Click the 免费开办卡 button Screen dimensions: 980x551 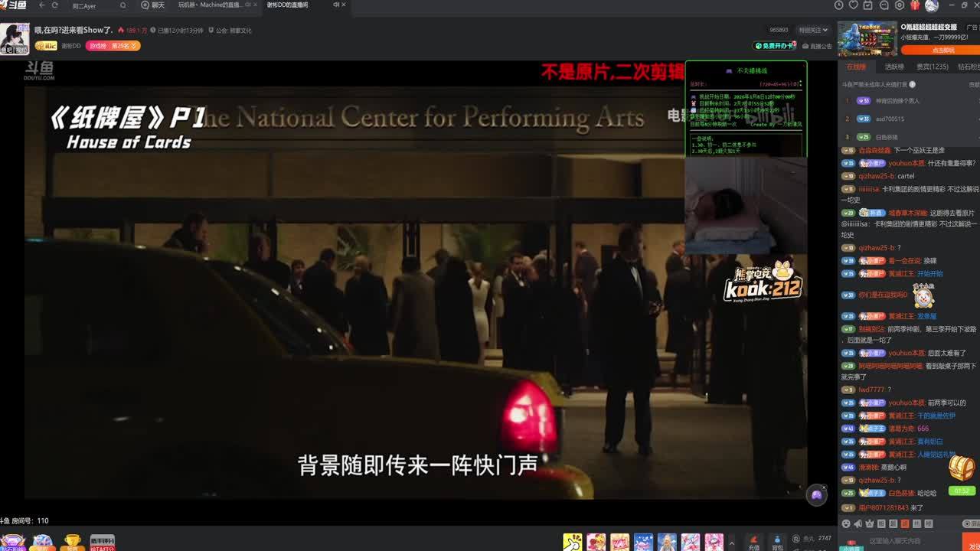[x=775, y=46]
